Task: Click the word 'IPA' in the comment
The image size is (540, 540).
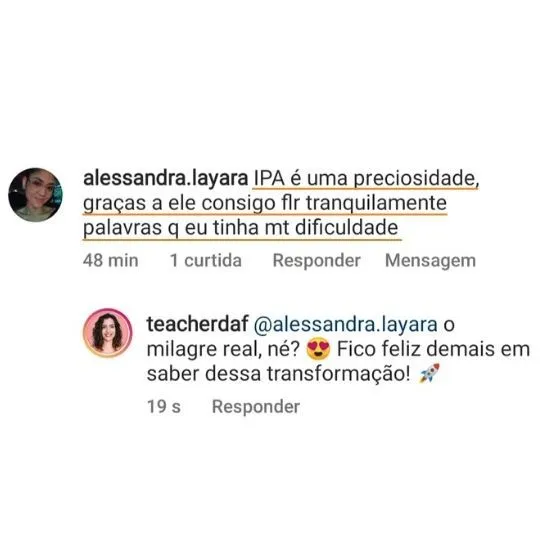Action: tap(269, 179)
